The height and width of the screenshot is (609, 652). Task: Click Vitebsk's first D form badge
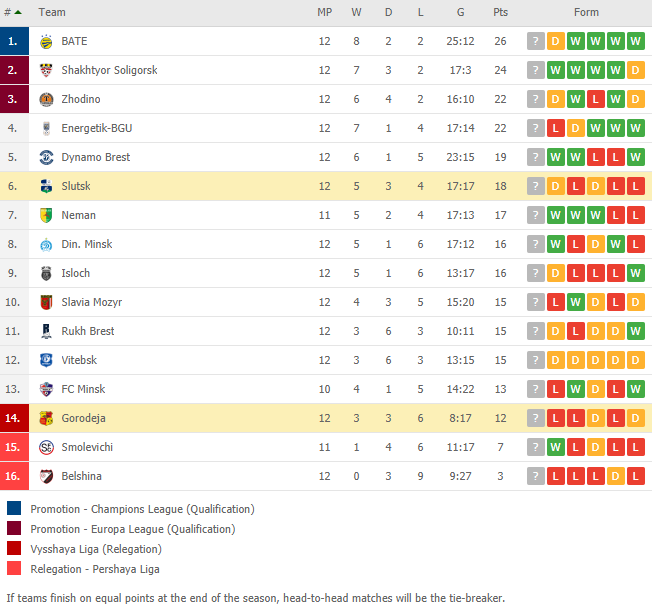pyautogui.click(x=556, y=360)
